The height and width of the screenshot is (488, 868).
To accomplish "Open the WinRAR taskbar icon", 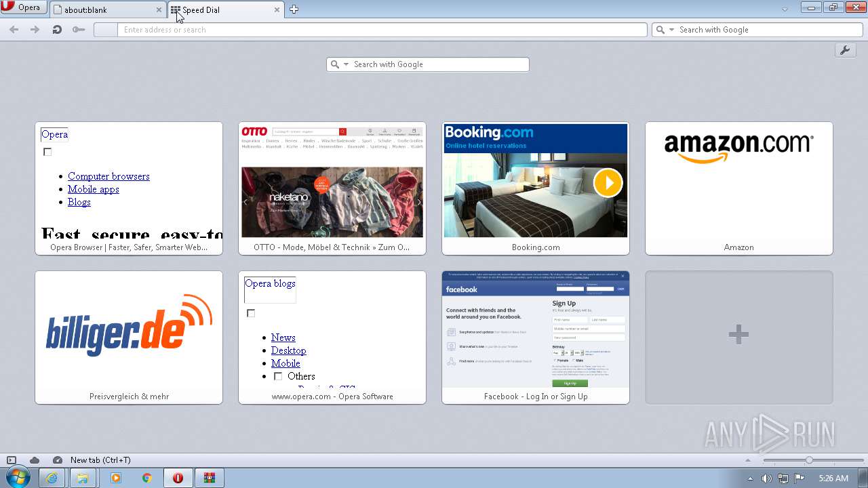I will click(x=210, y=478).
